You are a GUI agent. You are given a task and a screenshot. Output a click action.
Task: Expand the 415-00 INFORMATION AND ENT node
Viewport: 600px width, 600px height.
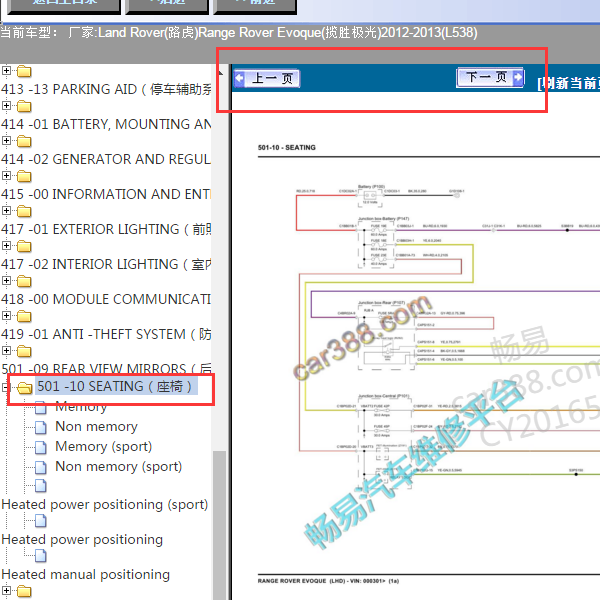pyautogui.click(x=6, y=176)
